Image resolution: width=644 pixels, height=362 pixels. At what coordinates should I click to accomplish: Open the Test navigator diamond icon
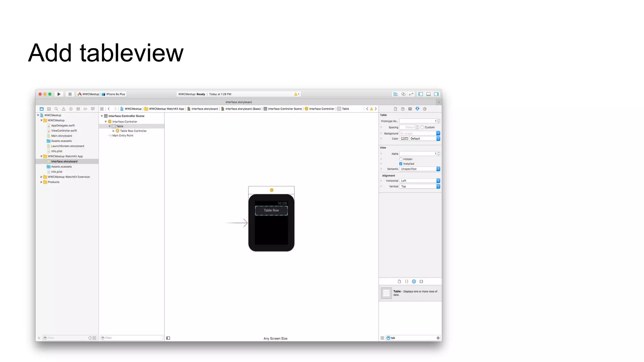[71, 109]
